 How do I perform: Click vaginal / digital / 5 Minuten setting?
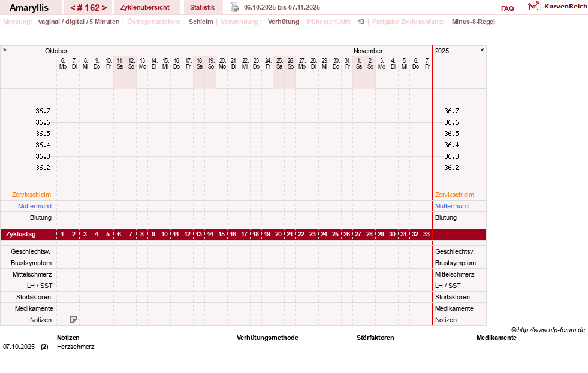click(x=79, y=22)
